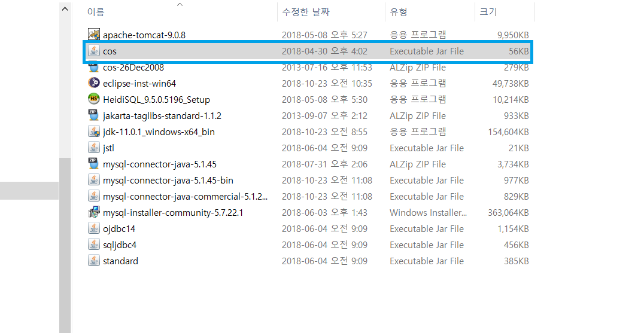644x333 pixels.
Task: Click the jdk-11.0.1_windows-x64_bin icon
Action: (x=93, y=132)
